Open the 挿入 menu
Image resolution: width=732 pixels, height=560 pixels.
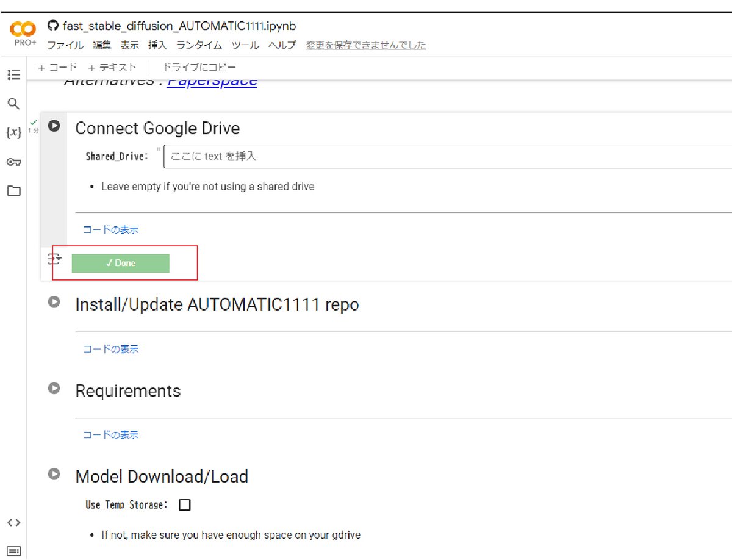pyautogui.click(x=157, y=45)
